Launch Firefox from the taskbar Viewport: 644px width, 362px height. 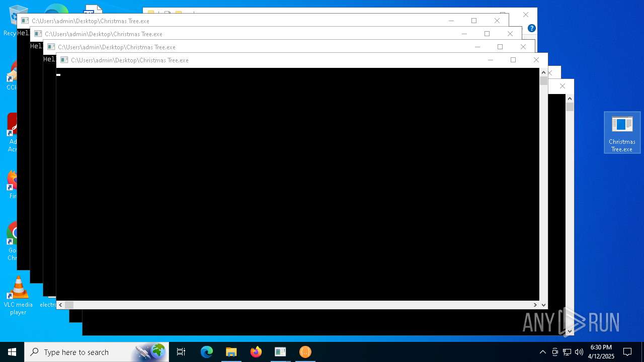coord(256,352)
